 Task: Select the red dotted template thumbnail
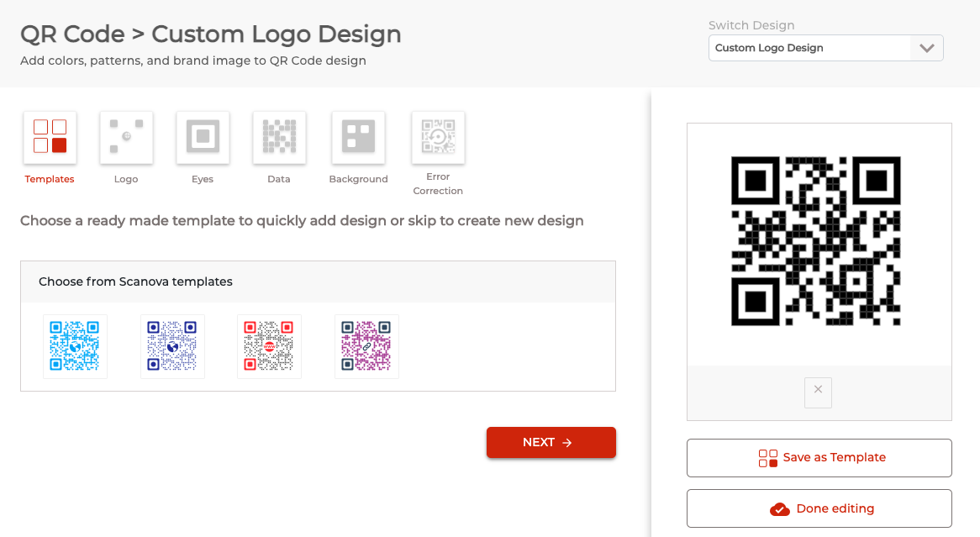pyautogui.click(x=269, y=346)
